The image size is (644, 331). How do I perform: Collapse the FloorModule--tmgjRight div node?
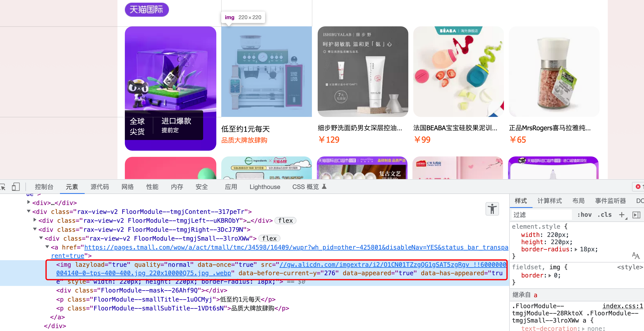(x=35, y=229)
